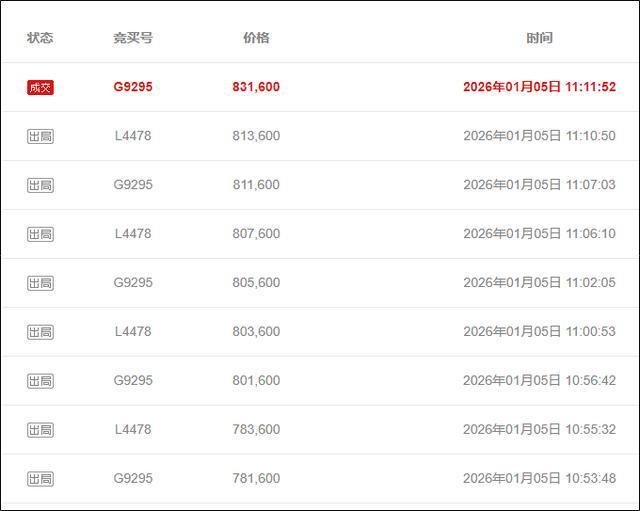The width and height of the screenshot is (640, 511).
Task: Click the winning price 831,600
Action: pos(256,87)
